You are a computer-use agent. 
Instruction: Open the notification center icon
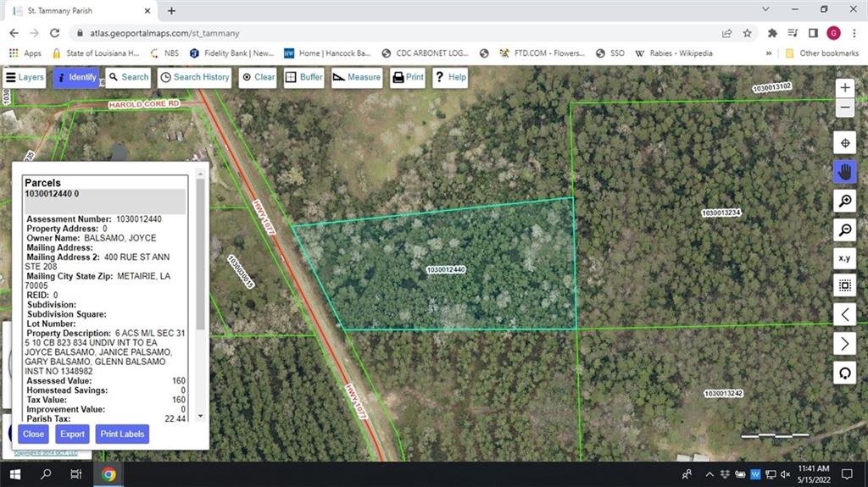pyautogui.click(x=847, y=474)
